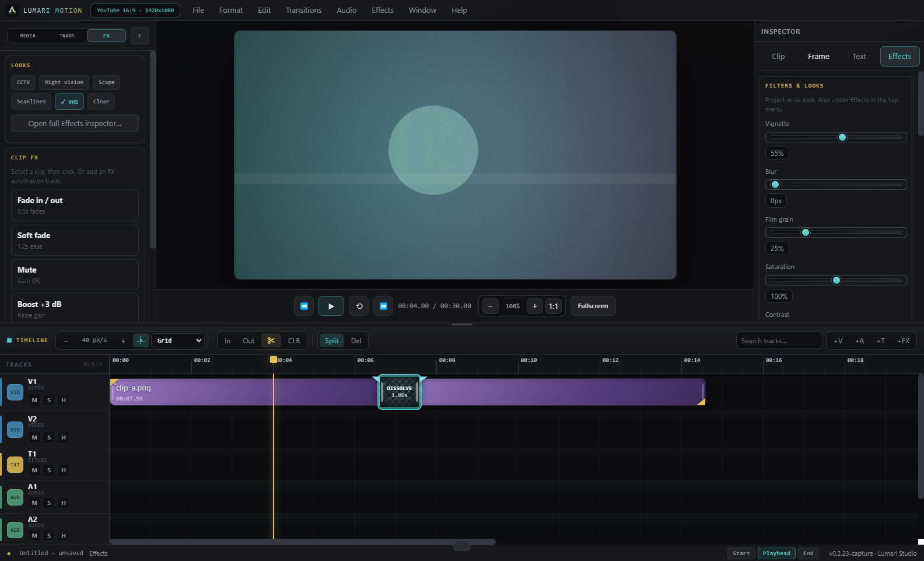
Task: Click Del in timeline toolbar
Action: point(356,341)
